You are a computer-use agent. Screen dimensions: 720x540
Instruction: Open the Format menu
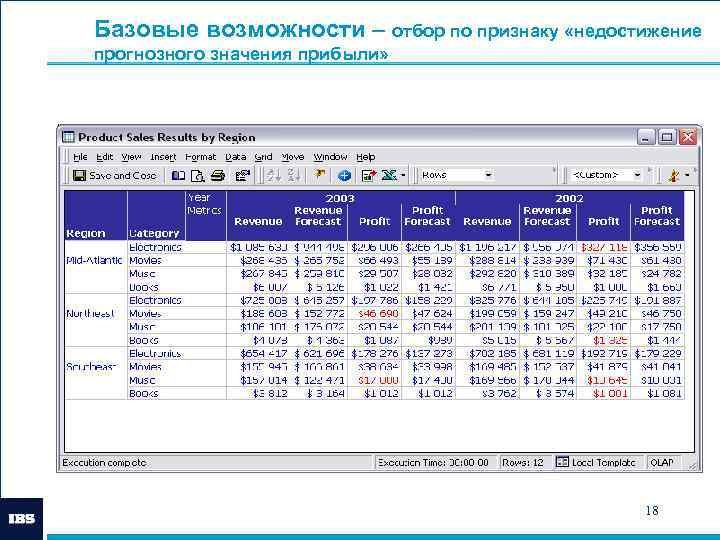point(200,157)
